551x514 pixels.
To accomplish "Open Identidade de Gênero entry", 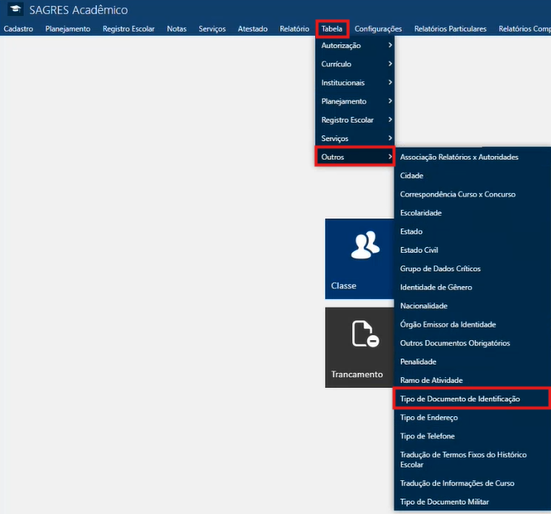I will [436, 287].
